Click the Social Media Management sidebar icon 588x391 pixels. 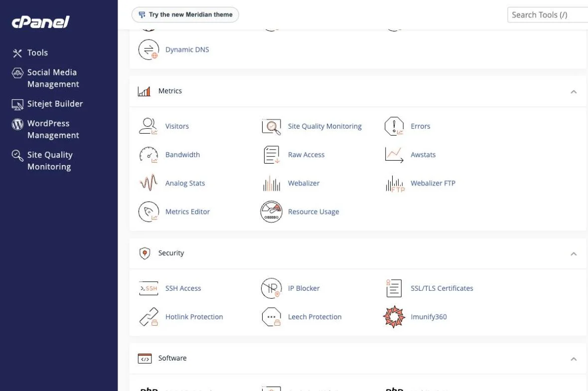(17, 73)
